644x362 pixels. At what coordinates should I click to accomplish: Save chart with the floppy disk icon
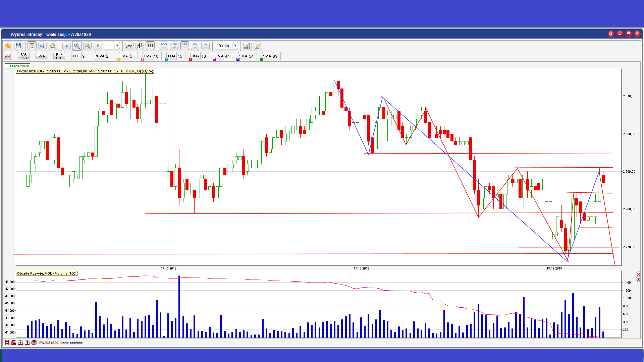coord(18,46)
